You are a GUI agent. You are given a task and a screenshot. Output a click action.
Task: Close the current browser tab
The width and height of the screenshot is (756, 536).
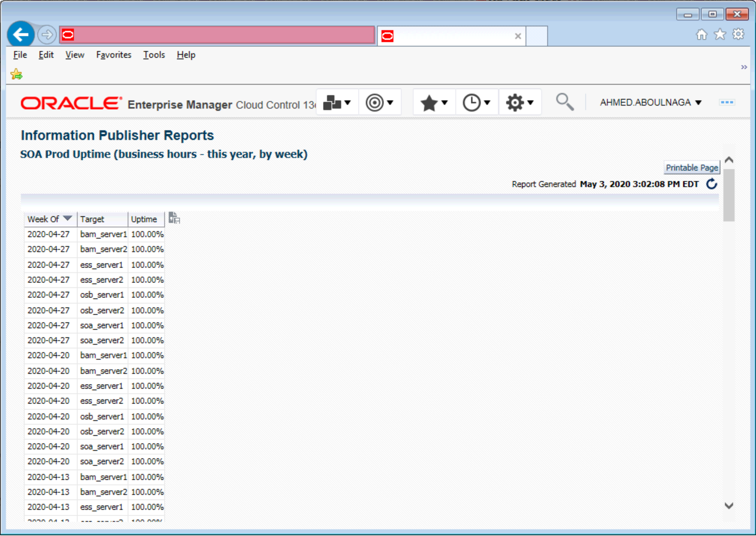pyautogui.click(x=518, y=36)
